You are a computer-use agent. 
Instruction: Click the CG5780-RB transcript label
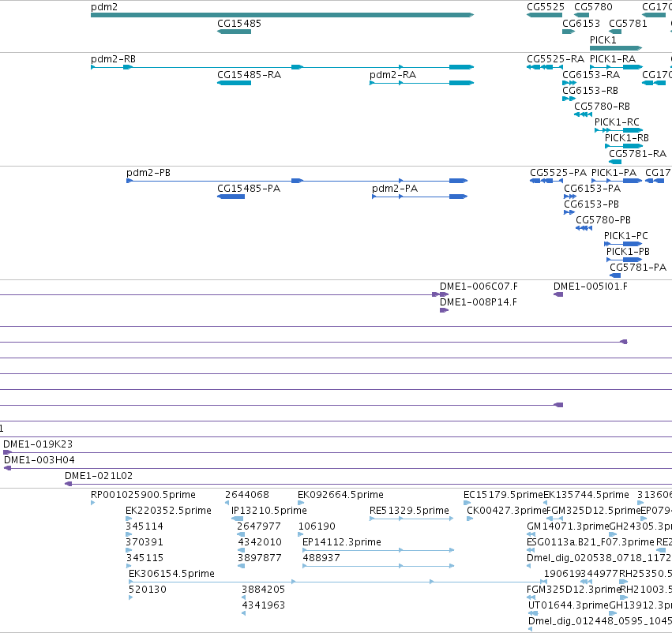click(603, 107)
